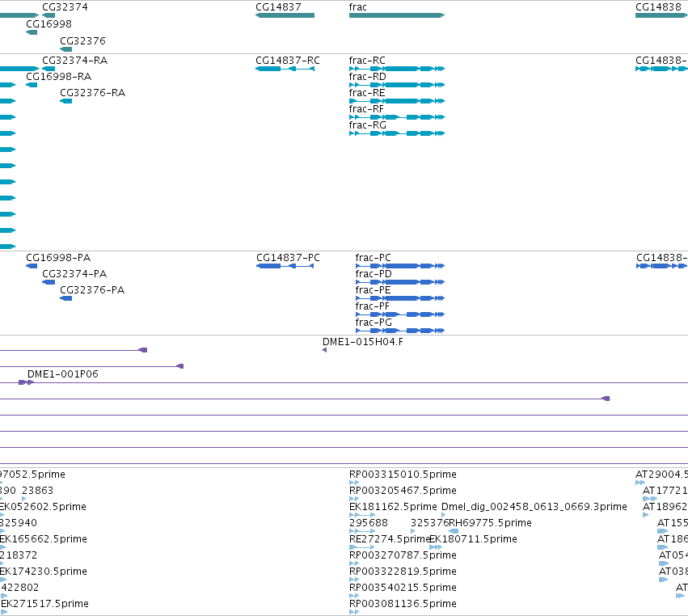The width and height of the screenshot is (688, 616).
Task: Select the 325940 EST label
Action: coord(19,523)
